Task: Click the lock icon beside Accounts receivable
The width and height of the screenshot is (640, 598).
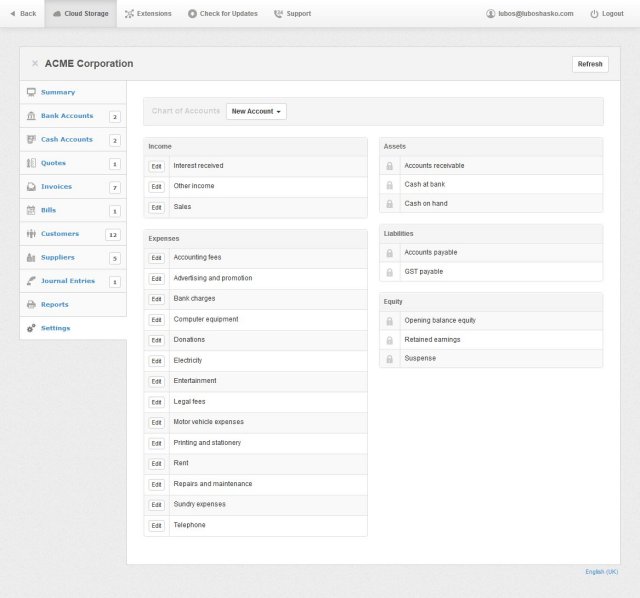Action: tap(389, 166)
